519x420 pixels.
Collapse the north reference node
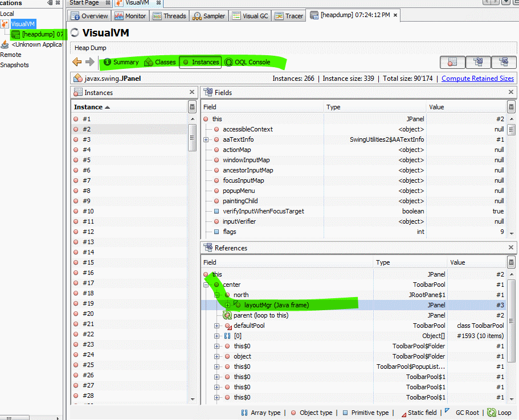(x=217, y=295)
